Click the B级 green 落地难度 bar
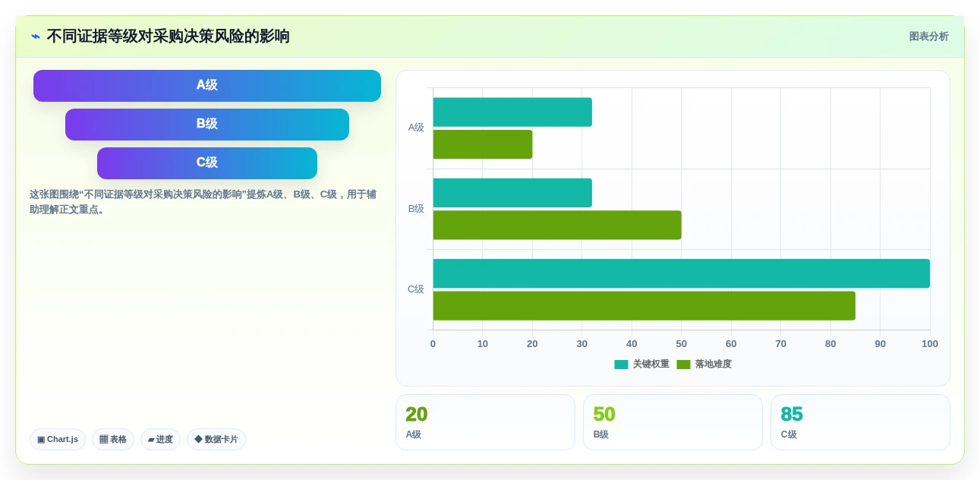Image resolution: width=980 pixels, height=480 pixels. [557, 225]
